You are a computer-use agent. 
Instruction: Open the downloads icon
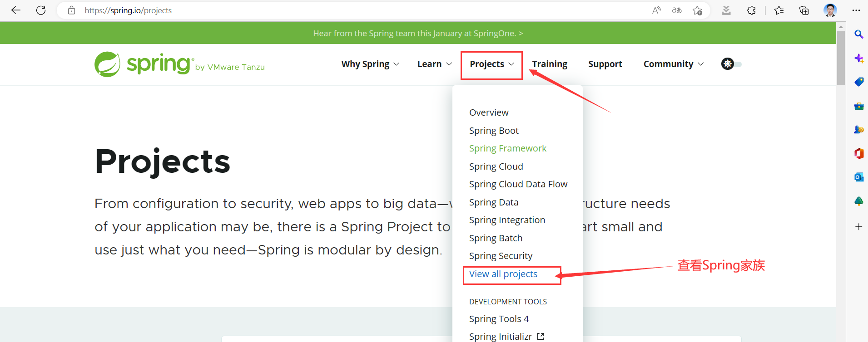tap(726, 10)
